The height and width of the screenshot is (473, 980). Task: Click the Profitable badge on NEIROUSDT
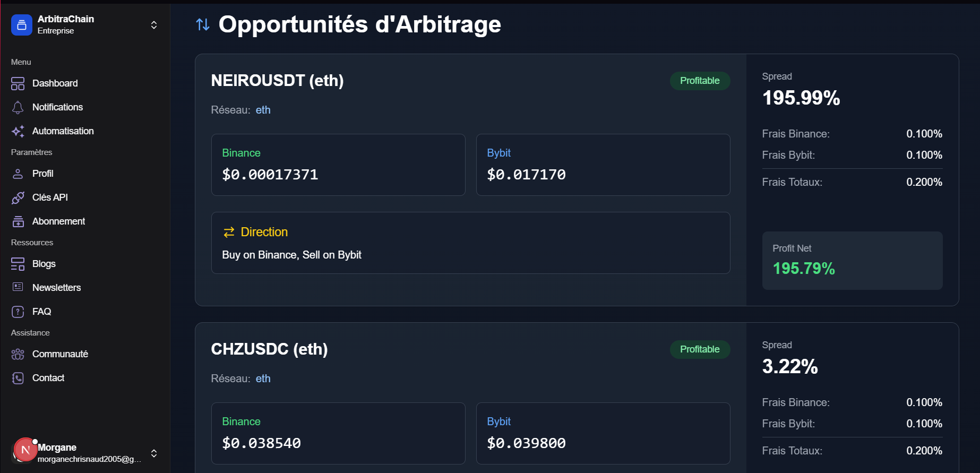tap(700, 81)
